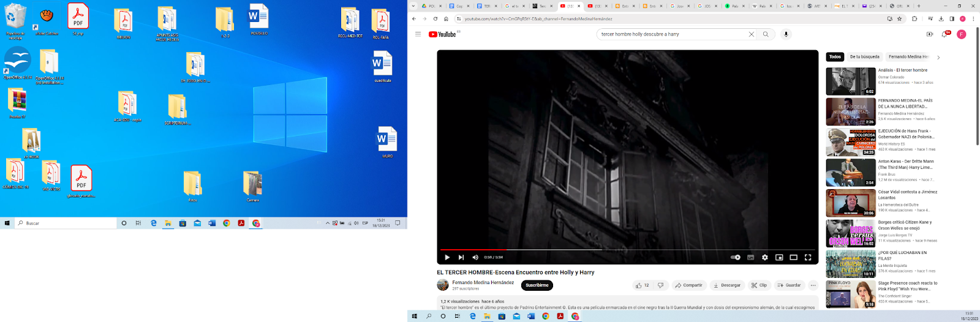The height and width of the screenshot is (322, 980).
Task: Select the Todos filter chip
Action: 835,57
